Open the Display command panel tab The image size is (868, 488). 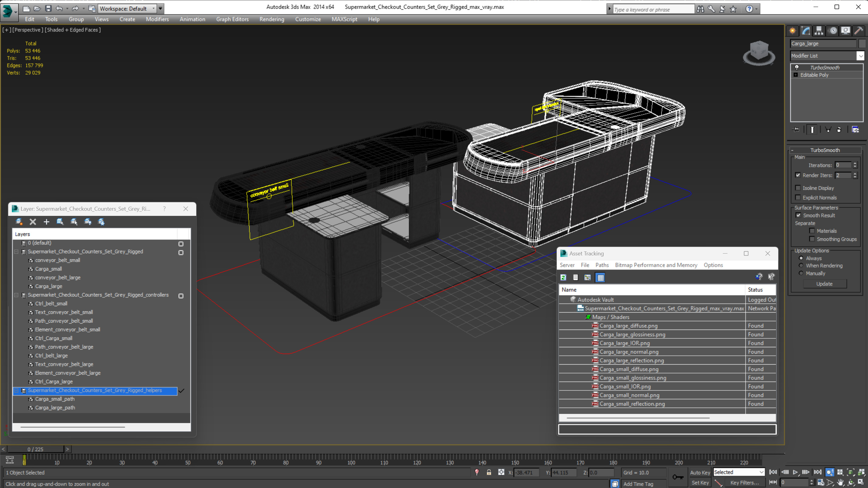coord(845,31)
